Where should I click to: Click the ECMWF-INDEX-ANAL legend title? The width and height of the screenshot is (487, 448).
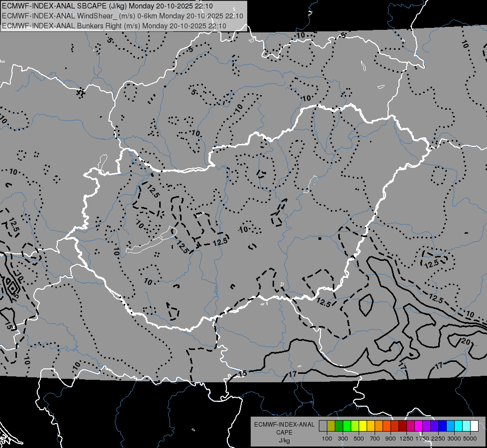[284, 425]
